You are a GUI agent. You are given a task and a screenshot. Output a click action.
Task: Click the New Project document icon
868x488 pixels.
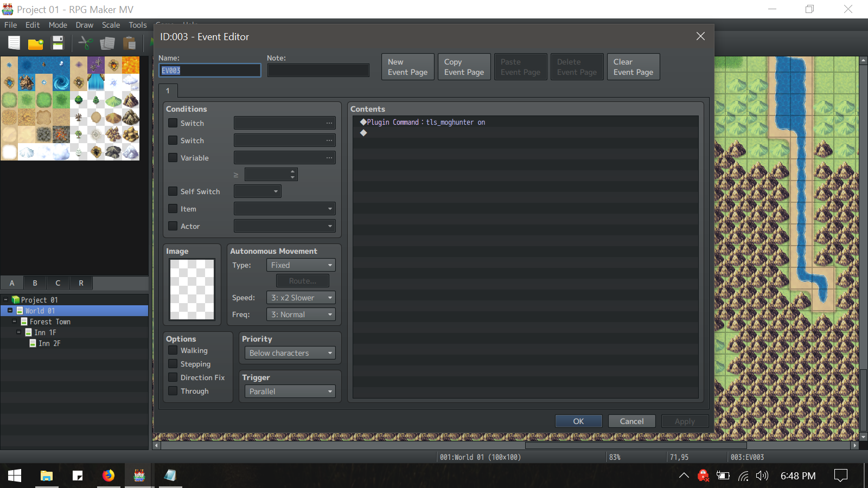14,43
